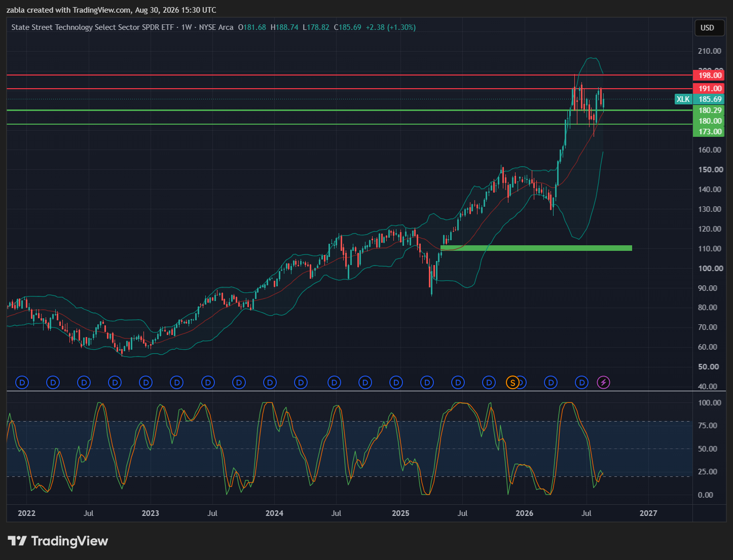Click the purple lightning bolt event marker
The image size is (733, 560).
tap(603, 382)
